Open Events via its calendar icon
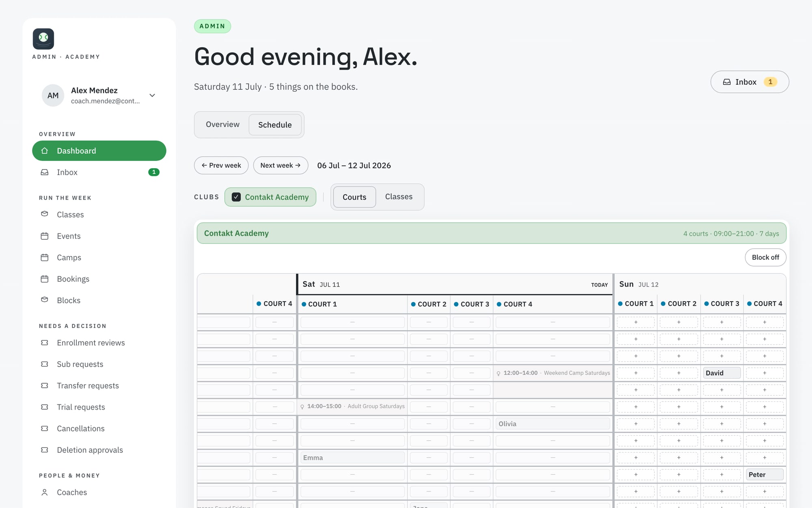812x508 pixels. click(45, 236)
